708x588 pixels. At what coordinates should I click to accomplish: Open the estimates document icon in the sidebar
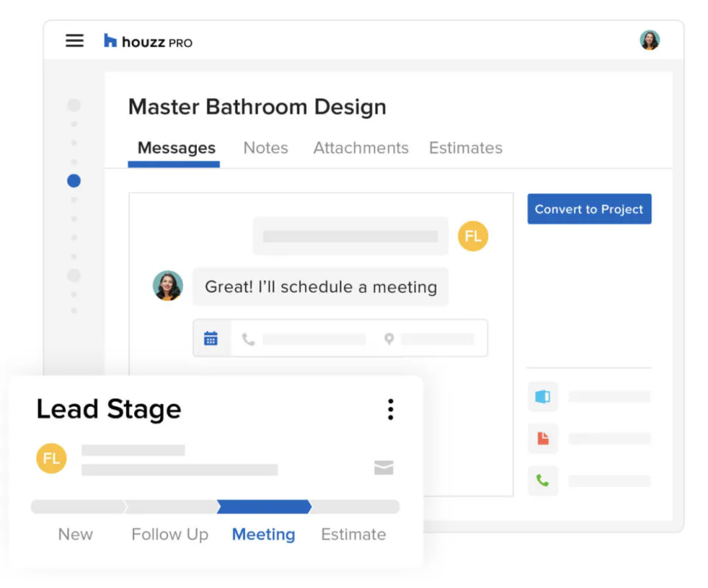click(543, 396)
